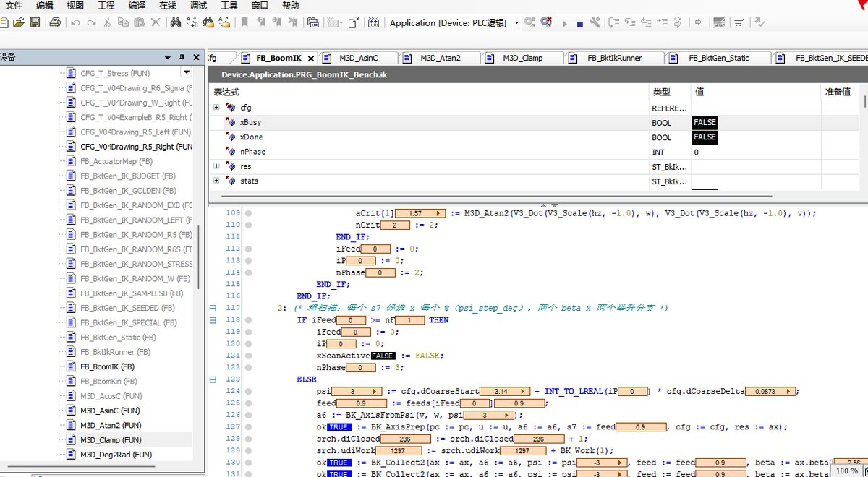Switch to the M3D_Atan2 tab

click(x=441, y=58)
